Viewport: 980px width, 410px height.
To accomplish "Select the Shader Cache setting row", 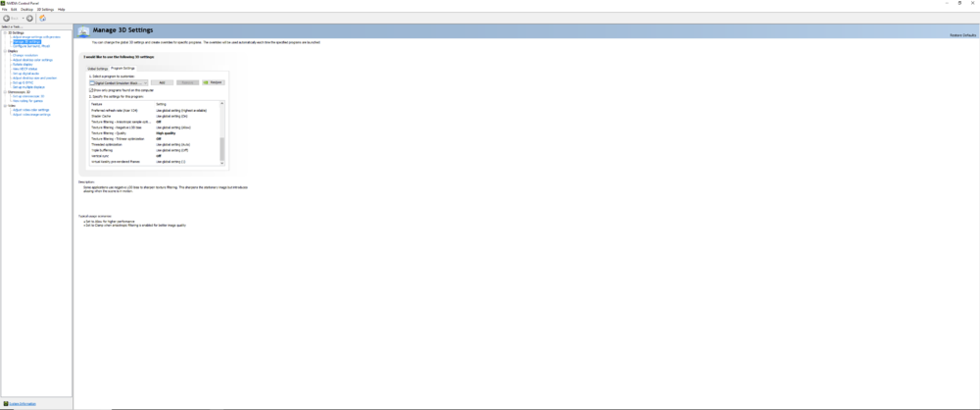I will point(155,116).
